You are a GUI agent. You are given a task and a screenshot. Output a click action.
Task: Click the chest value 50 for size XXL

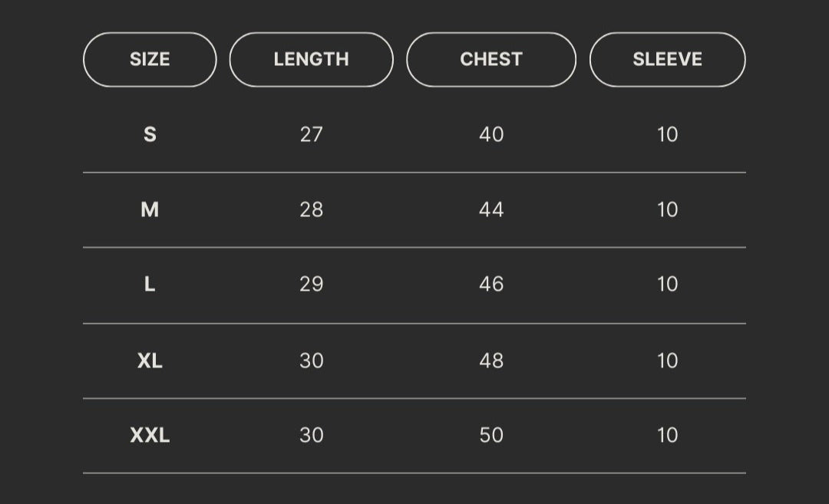[491, 435]
